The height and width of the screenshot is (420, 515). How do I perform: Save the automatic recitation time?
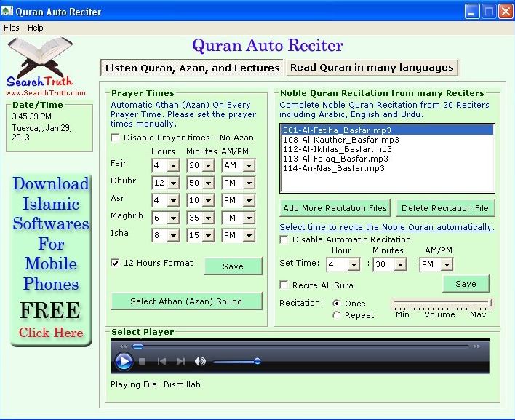pyautogui.click(x=466, y=284)
